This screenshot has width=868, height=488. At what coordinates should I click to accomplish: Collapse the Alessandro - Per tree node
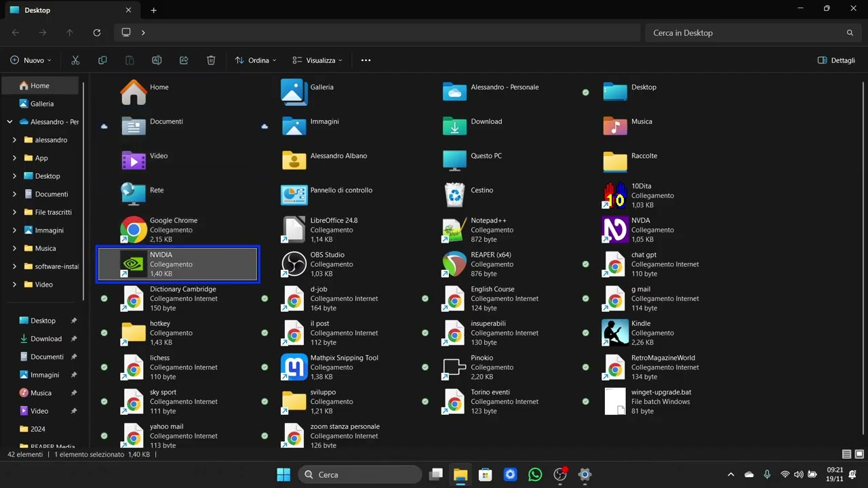click(x=9, y=122)
